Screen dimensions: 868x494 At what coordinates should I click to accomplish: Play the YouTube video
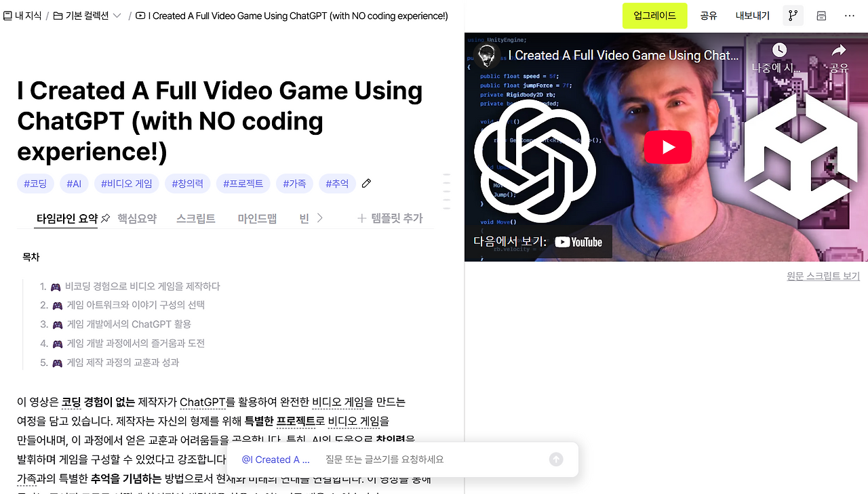coord(667,147)
